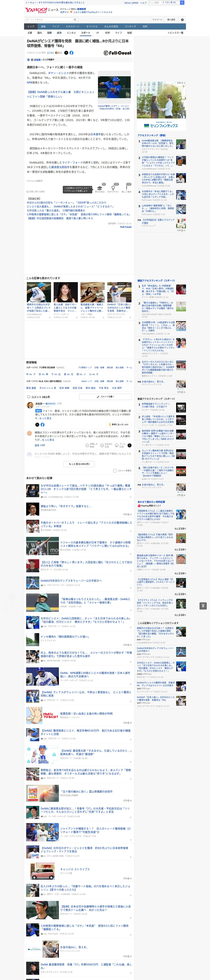Click the Full-Count publisher logo
Image resolution: width=210 pixels, height=980 pixels.
pos(117,53)
